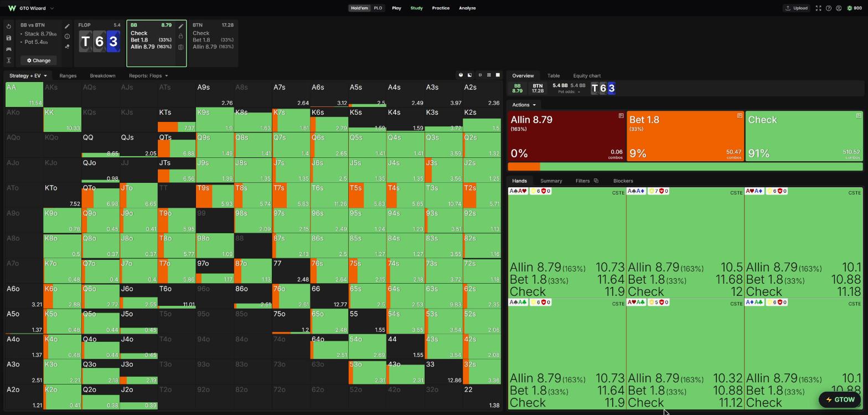
Task: Select the green Check 91% action card
Action: coord(804,136)
